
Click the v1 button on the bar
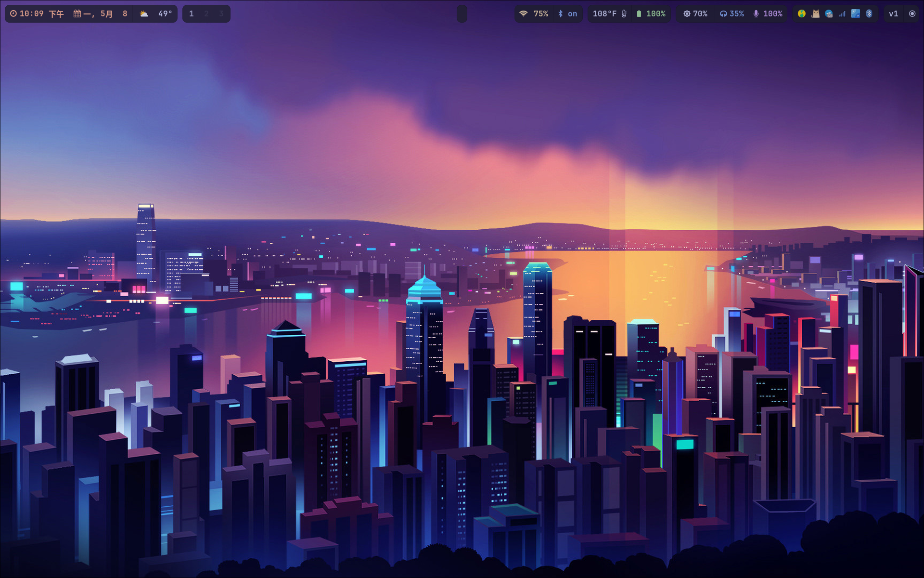tap(894, 14)
